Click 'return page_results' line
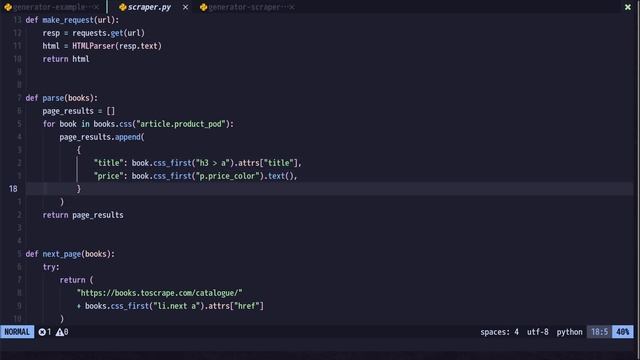The image size is (640, 360). (83, 215)
